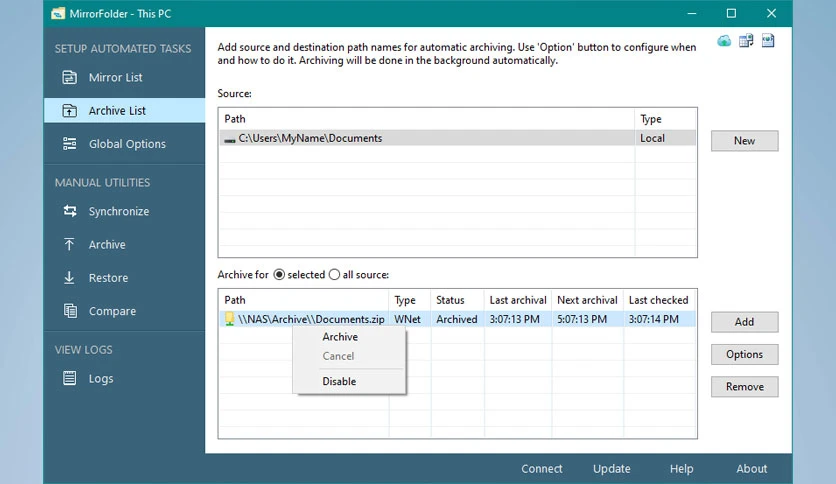Select the C:\Users\MyName\Documents source row
The width and height of the screenshot is (836, 484).
tap(457, 138)
